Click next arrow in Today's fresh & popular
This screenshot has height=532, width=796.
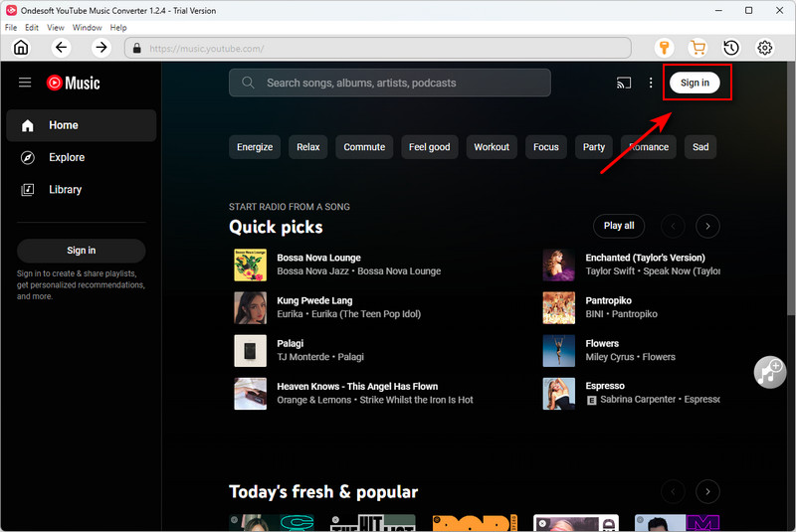click(x=707, y=491)
